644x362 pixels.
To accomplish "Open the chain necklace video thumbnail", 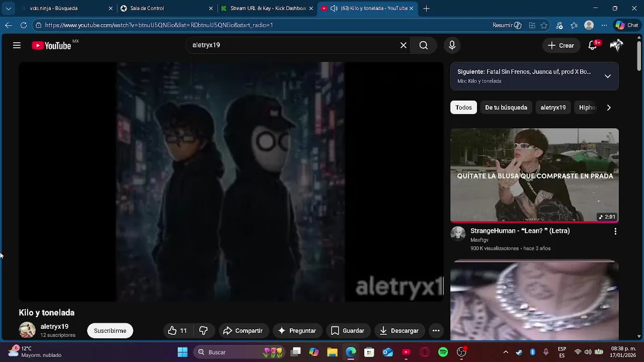I will (x=534, y=300).
